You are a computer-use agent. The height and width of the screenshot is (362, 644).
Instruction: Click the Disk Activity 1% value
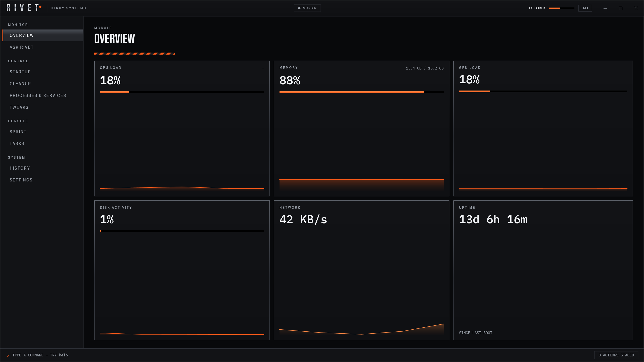tap(107, 219)
